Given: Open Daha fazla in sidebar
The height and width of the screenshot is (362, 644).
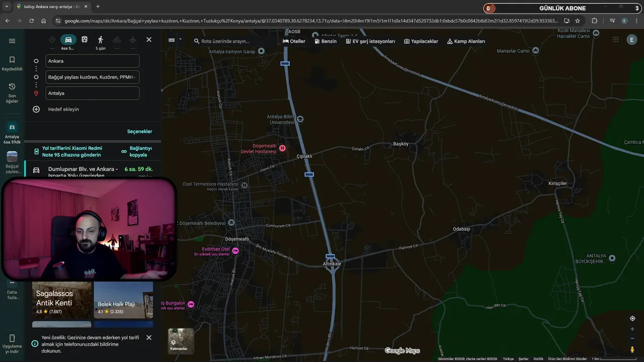Looking at the screenshot, I should [x=12, y=292].
